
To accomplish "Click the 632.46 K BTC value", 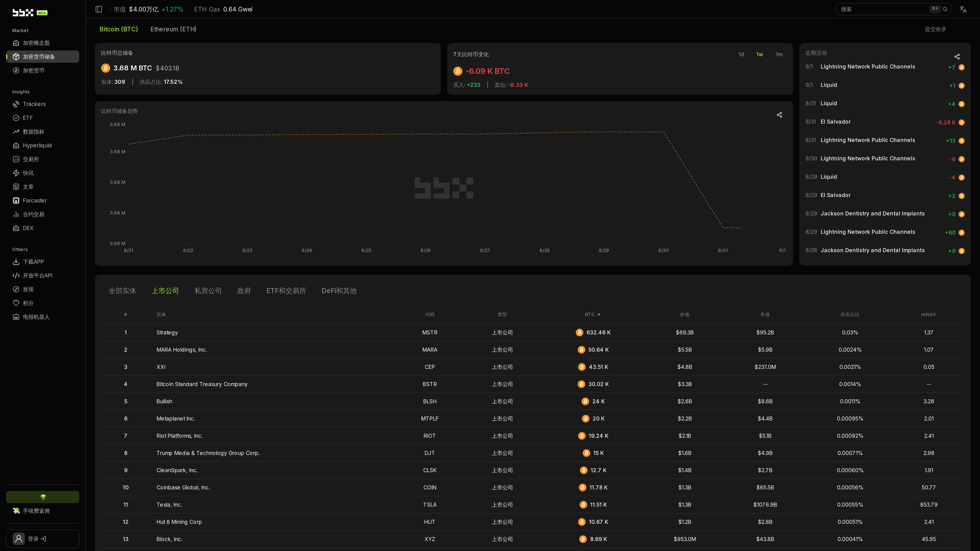I will tap(598, 333).
